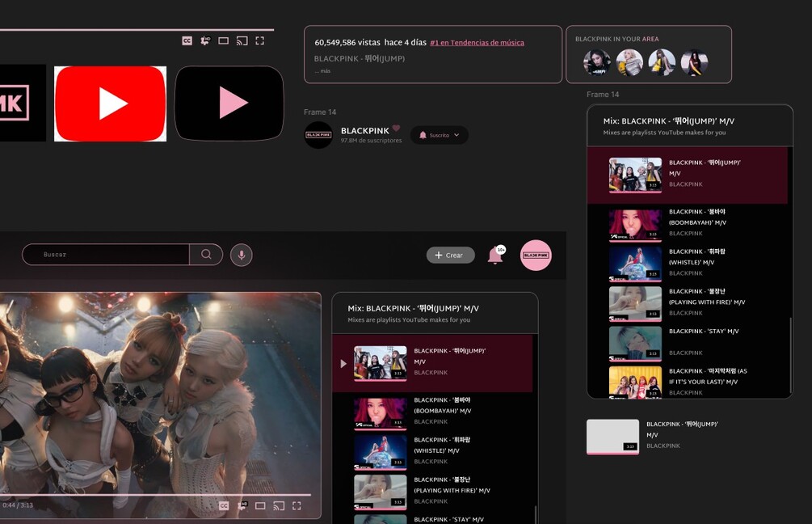The image size is (812, 524).
Task: Click '60,549,586 vistas' view count text
Action: [347, 43]
